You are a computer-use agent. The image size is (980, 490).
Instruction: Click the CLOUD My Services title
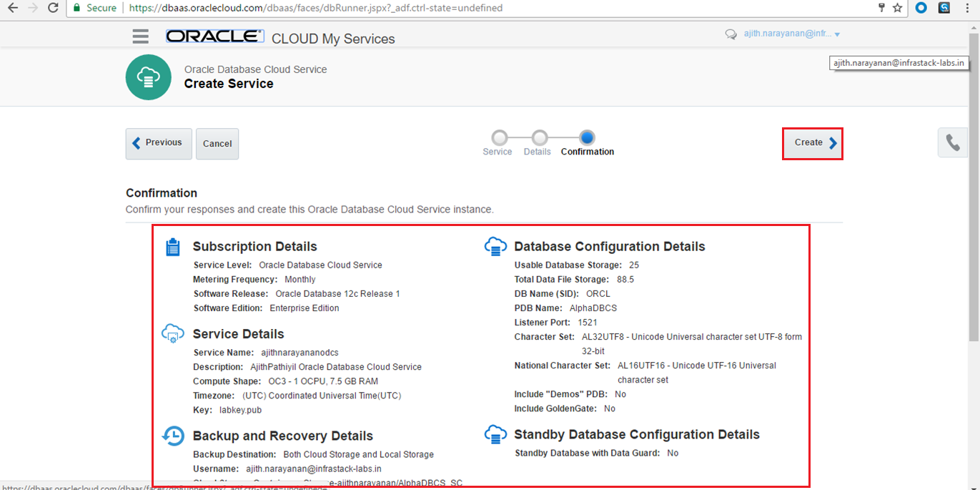pos(333,39)
